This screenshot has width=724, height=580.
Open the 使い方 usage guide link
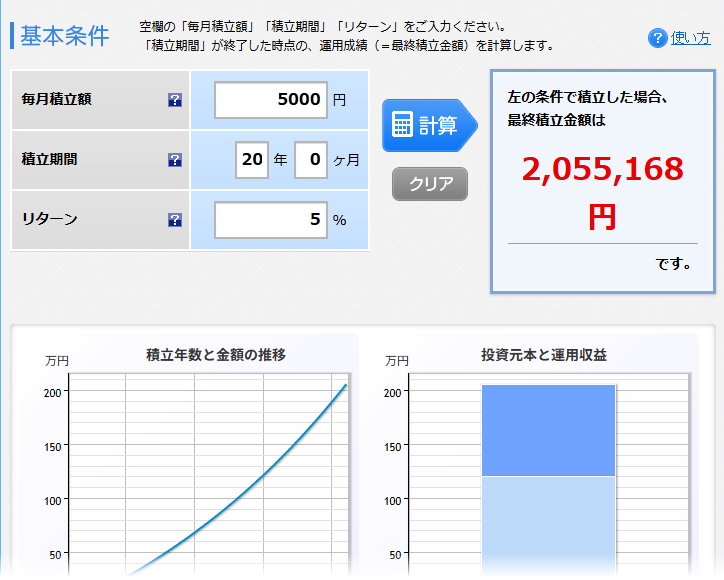pos(690,38)
